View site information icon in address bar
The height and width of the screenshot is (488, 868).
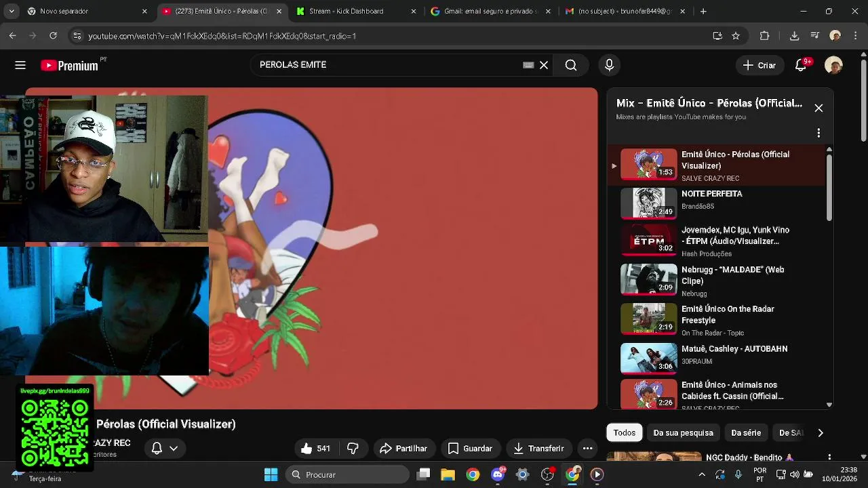point(77,36)
